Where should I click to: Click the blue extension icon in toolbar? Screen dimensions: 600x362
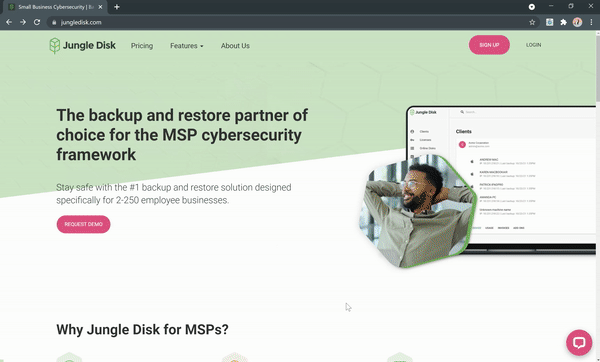click(x=549, y=22)
